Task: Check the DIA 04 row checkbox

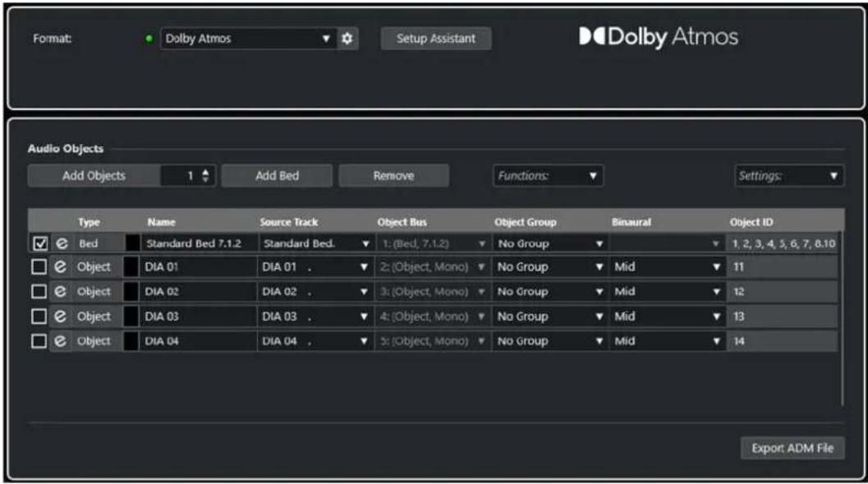Action: click(39, 341)
